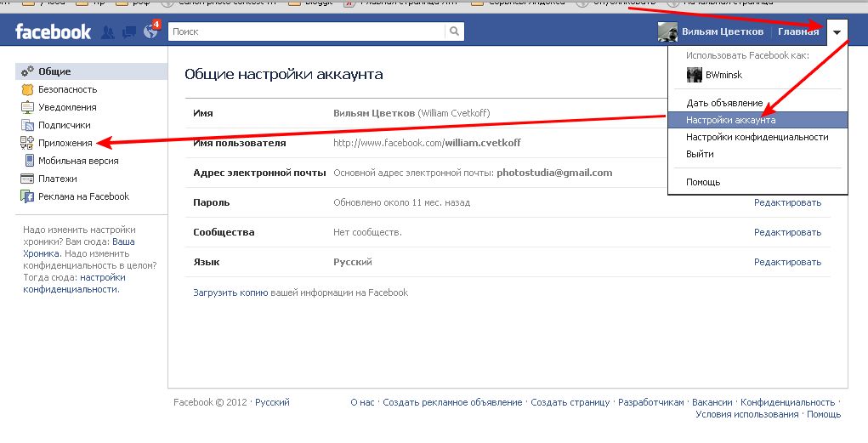868x443 pixels.
Task: Click Редактировать in Пароль row
Action: pos(787,202)
